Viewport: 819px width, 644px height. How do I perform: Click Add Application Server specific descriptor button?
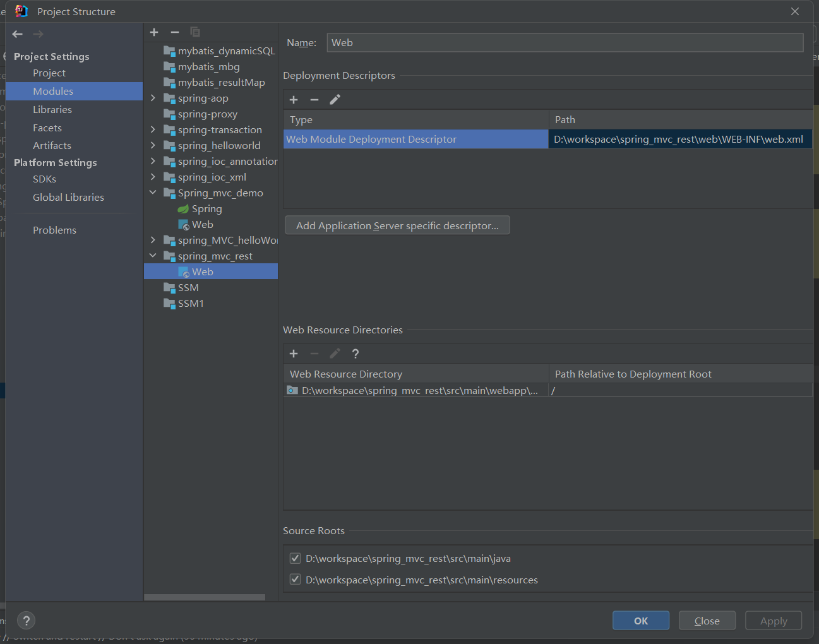[397, 225]
